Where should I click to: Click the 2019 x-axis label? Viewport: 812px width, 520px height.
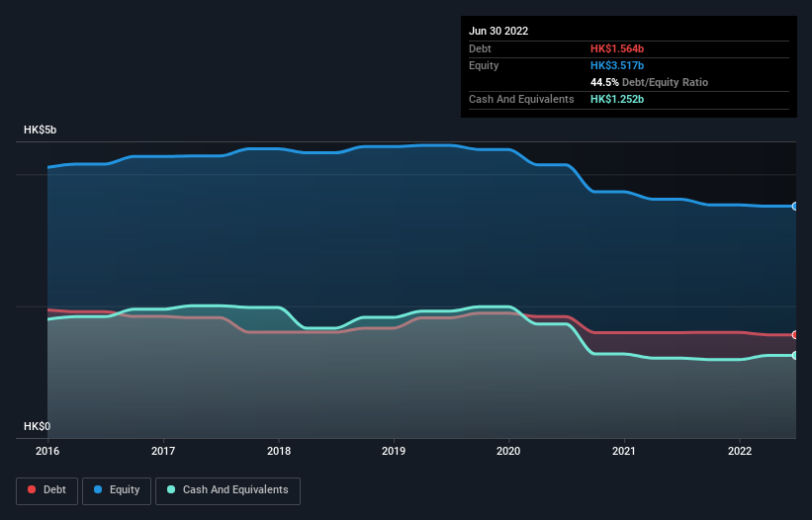[x=394, y=451]
